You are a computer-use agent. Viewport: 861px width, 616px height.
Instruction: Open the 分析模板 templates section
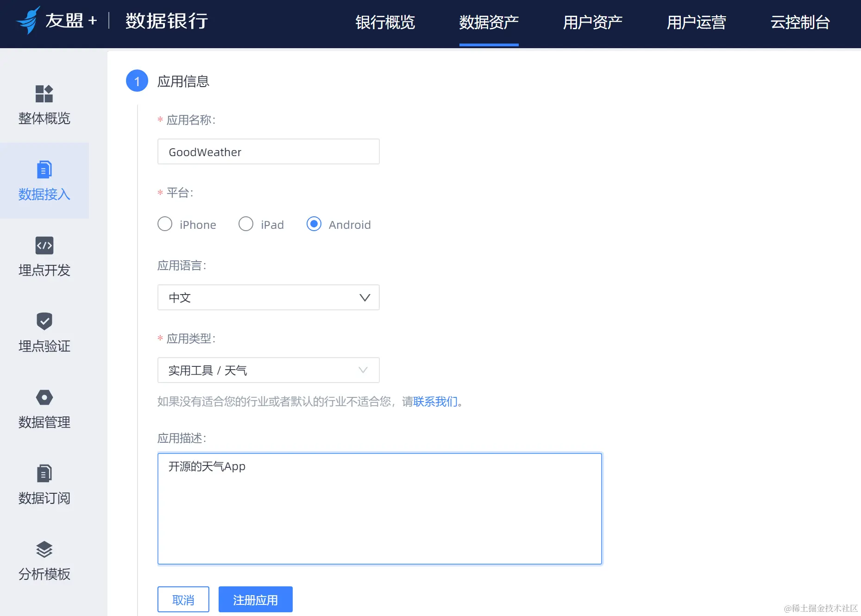[x=44, y=561]
